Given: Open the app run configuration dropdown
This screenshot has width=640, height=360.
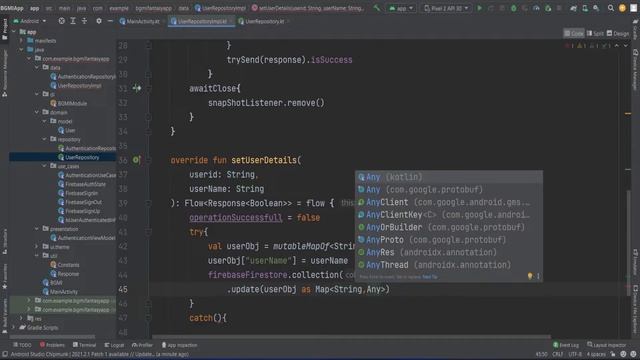Looking at the screenshot, I should (x=402, y=8).
